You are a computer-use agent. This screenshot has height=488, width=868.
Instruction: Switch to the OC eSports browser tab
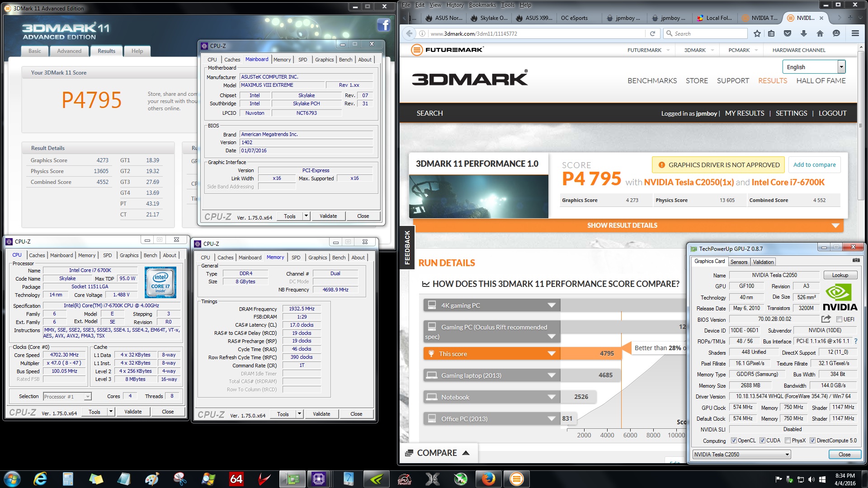tap(574, 18)
